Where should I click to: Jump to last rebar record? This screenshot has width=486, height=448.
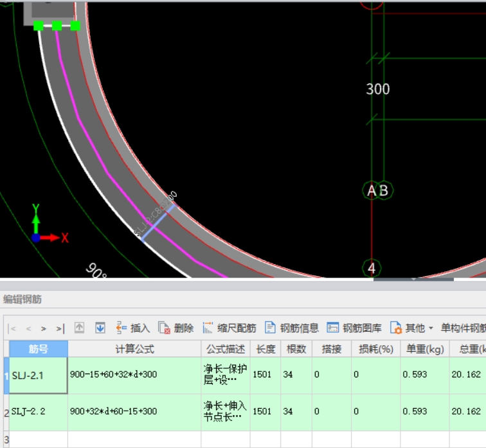coord(60,328)
